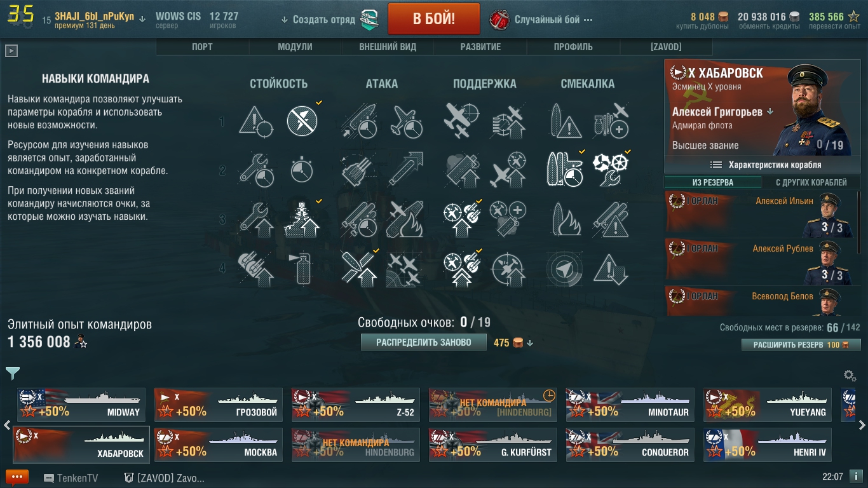
Task: Toggle the checked battleship skill in row 3 of Стойкость
Action: [x=302, y=219]
